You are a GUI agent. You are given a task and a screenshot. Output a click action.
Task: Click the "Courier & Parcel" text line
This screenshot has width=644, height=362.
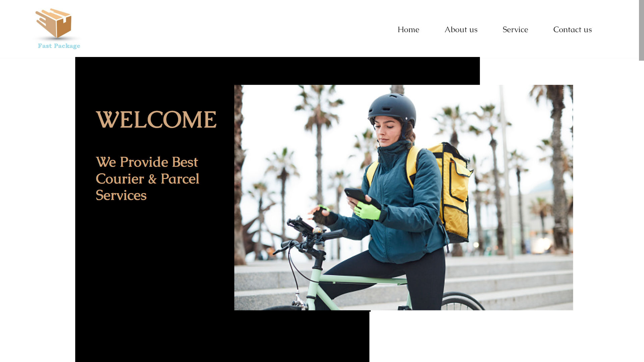(148, 179)
